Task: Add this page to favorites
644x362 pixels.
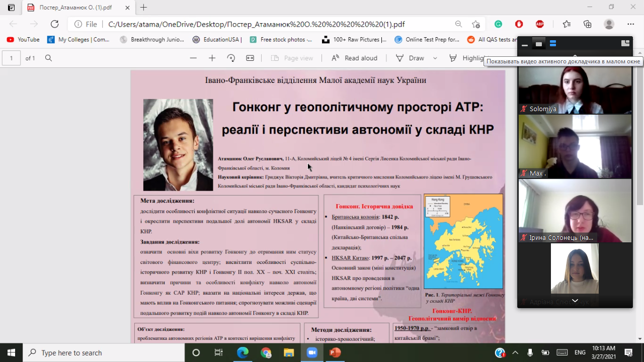Action: pyautogui.click(x=476, y=24)
